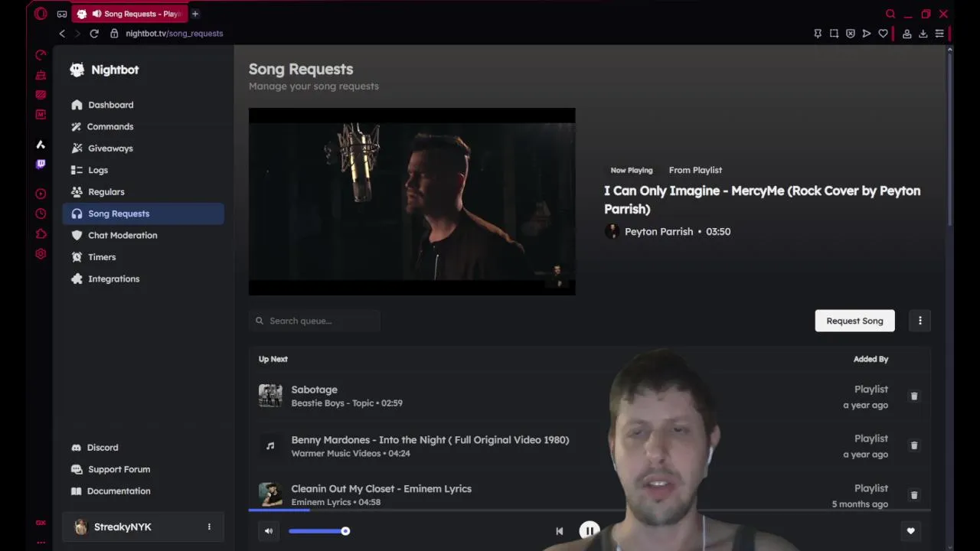The image size is (980, 551).
Task: Reload the nightbot.tv page
Action: pos(94,34)
